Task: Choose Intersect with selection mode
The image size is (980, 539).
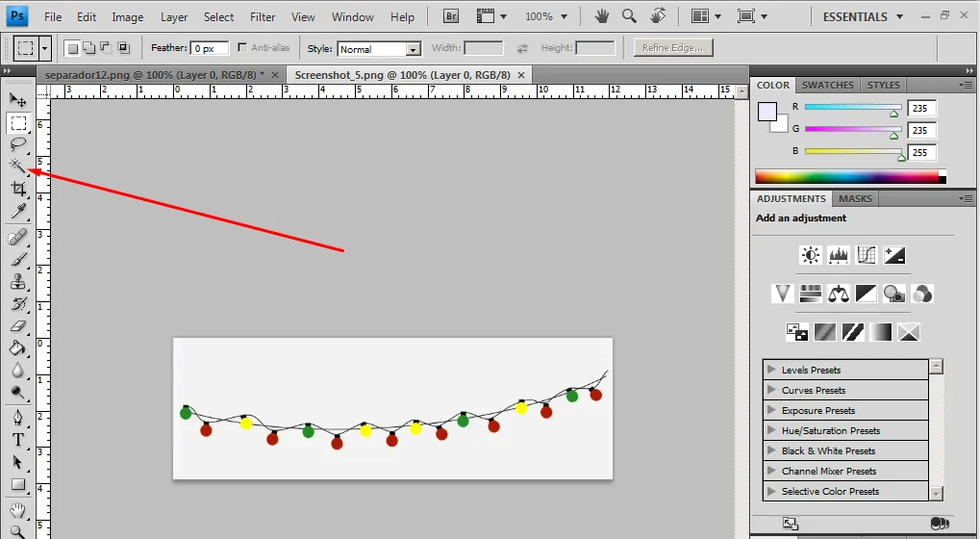Action: pyautogui.click(x=123, y=47)
